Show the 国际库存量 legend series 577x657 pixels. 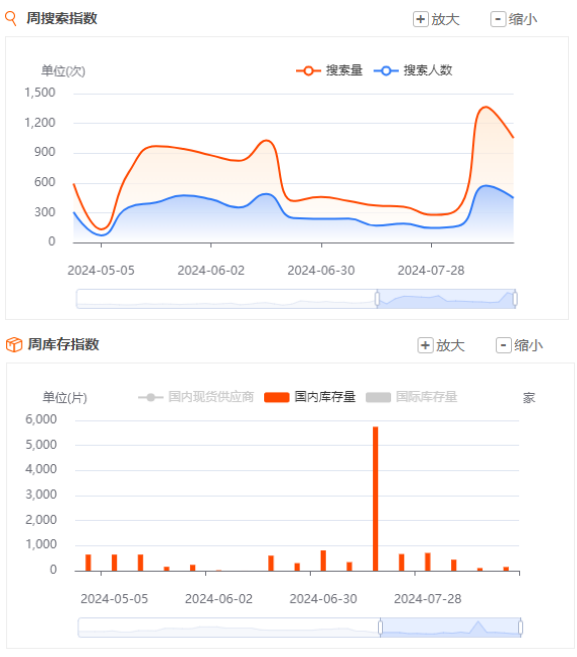(x=411, y=397)
